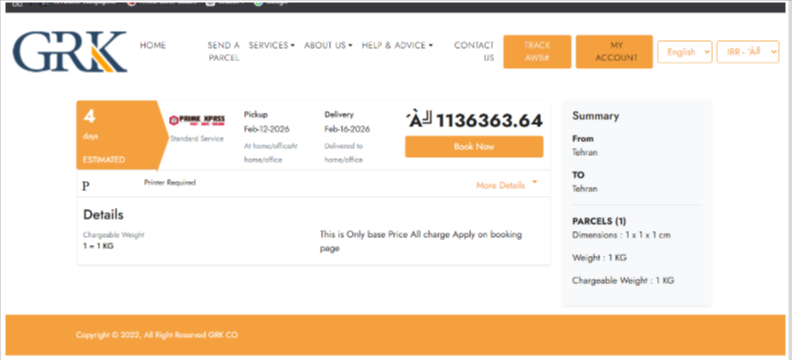
Task: Click Weight : 1 KG in Summary
Action: (600, 258)
